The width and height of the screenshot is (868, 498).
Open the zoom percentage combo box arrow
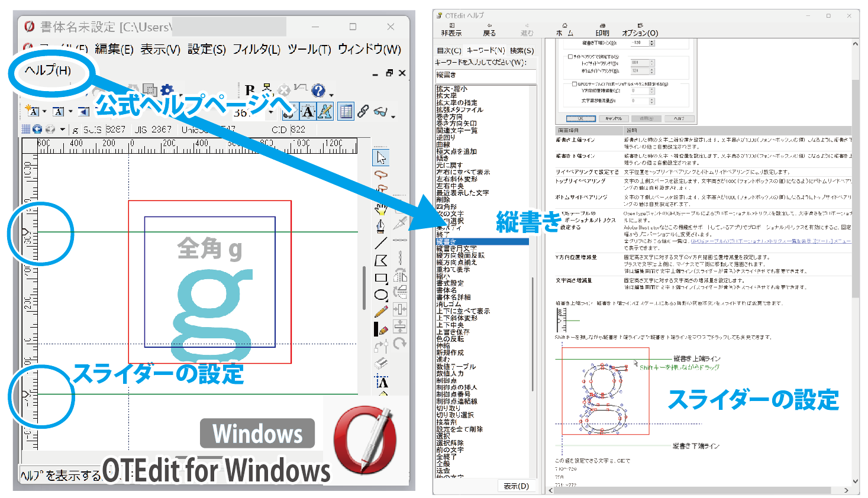tap(271, 112)
